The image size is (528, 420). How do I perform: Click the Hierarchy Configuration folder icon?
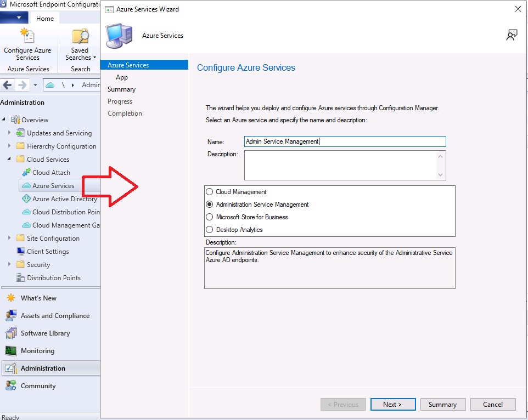pyautogui.click(x=20, y=146)
